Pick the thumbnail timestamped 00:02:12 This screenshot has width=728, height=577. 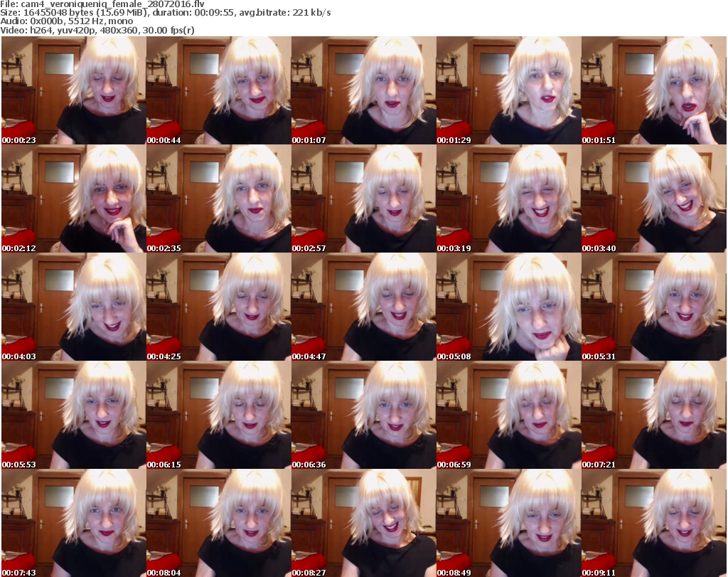pyautogui.click(x=74, y=198)
